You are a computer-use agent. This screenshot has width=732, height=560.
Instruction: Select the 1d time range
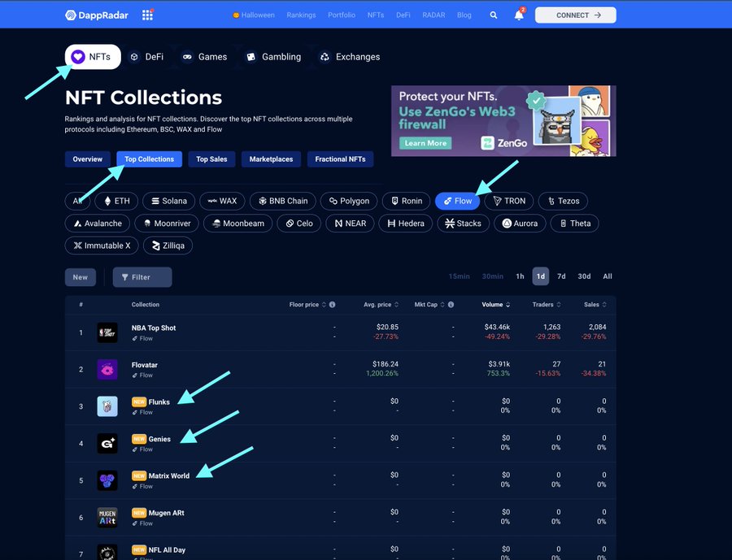[x=541, y=276]
